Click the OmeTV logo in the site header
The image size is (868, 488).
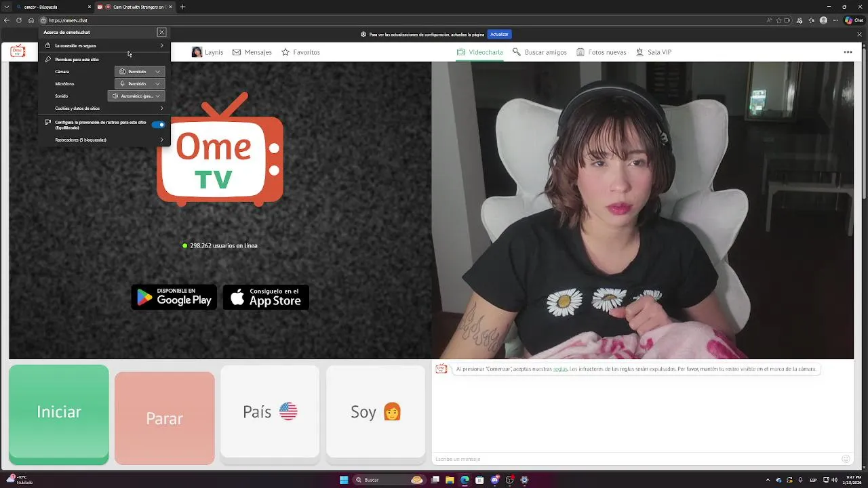[x=18, y=52]
